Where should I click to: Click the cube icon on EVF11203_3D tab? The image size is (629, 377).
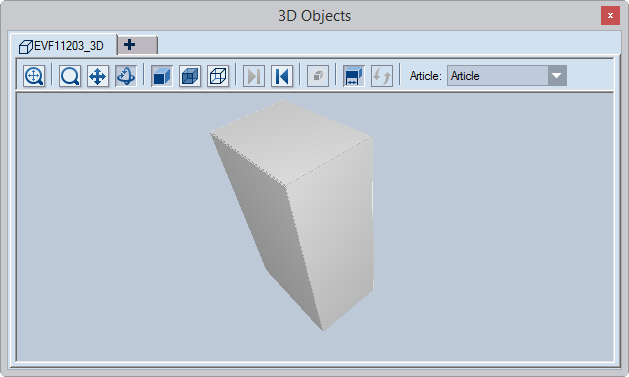pos(26,47)
